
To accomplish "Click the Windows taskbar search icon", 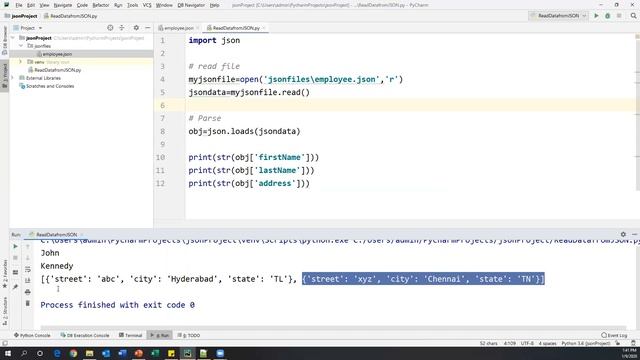I will [x=24, y=353].
